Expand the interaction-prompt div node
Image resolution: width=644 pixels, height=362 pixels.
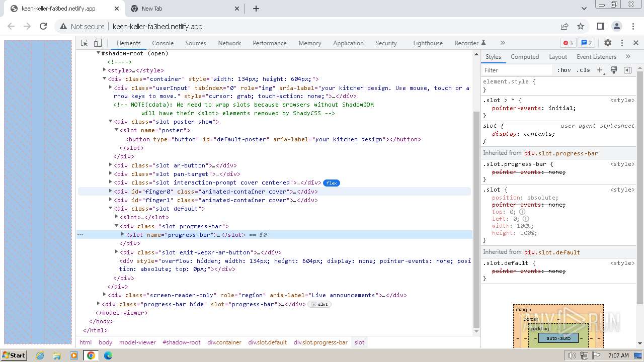[111, 182]
